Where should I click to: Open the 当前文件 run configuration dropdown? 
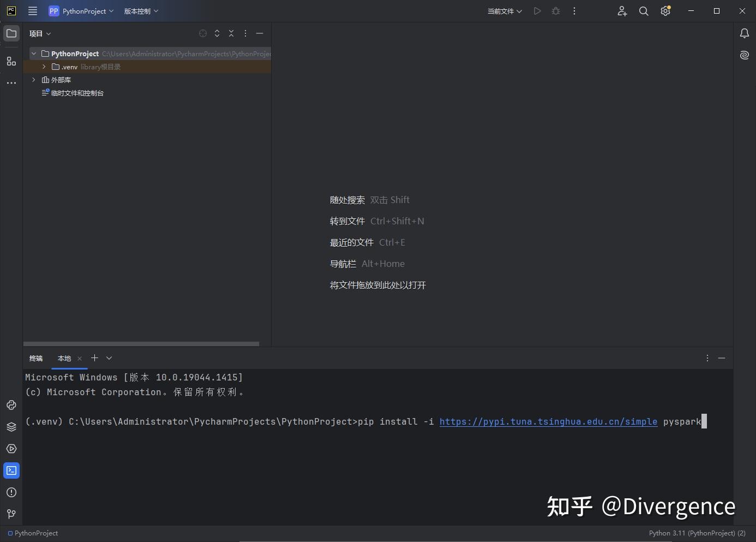[503, 11]
